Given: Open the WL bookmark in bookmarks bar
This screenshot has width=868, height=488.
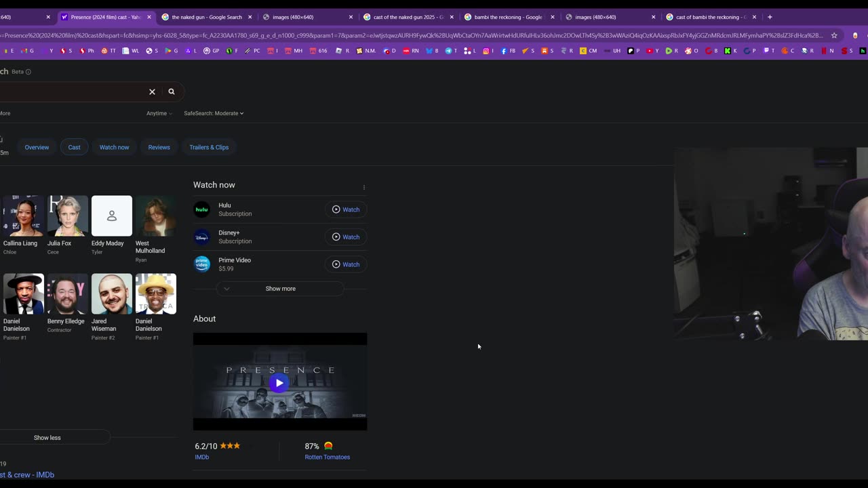Looking at the screenshot, I should click(130, 50).
